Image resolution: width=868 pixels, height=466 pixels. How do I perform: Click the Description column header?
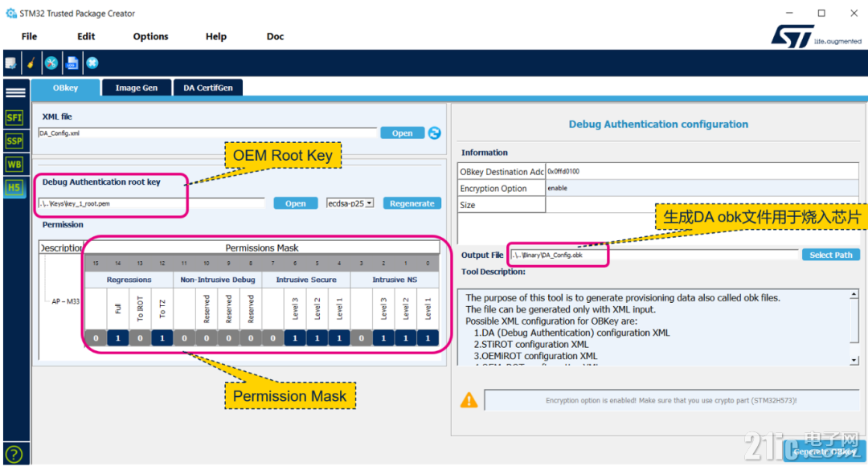tap(61, 247)
